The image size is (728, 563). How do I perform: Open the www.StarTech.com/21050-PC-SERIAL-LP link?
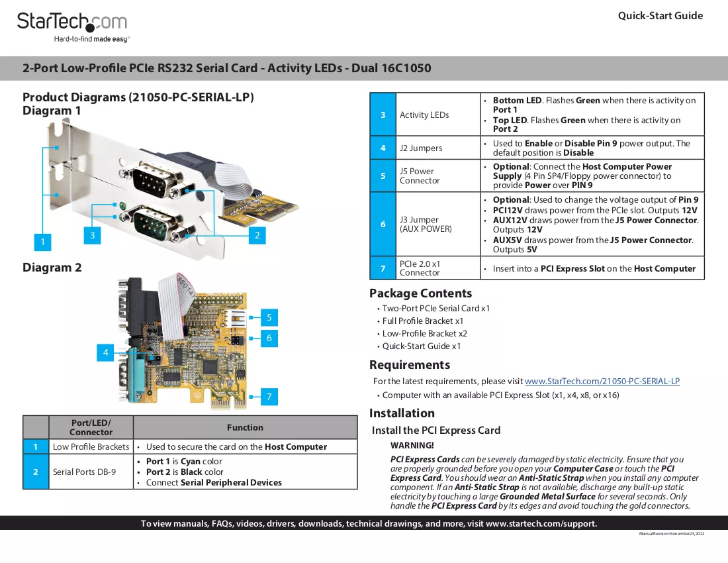click(602, 382)
